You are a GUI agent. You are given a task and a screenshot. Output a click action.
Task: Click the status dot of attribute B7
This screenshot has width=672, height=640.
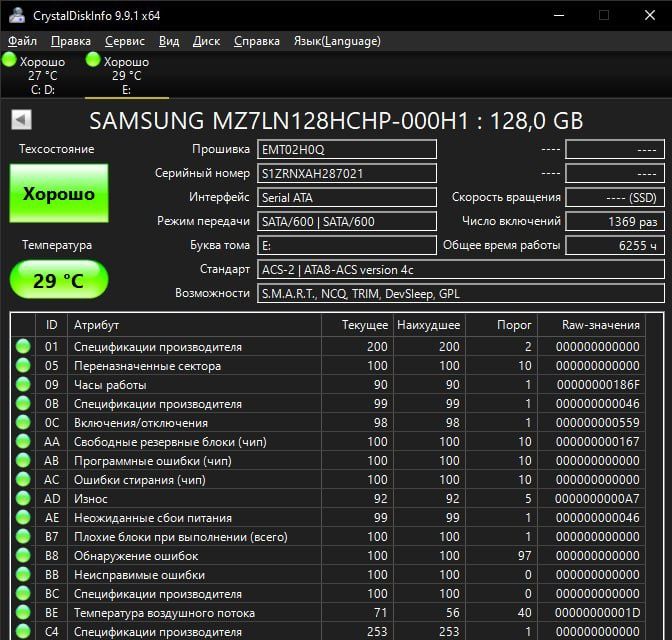[x=23, y=536]
